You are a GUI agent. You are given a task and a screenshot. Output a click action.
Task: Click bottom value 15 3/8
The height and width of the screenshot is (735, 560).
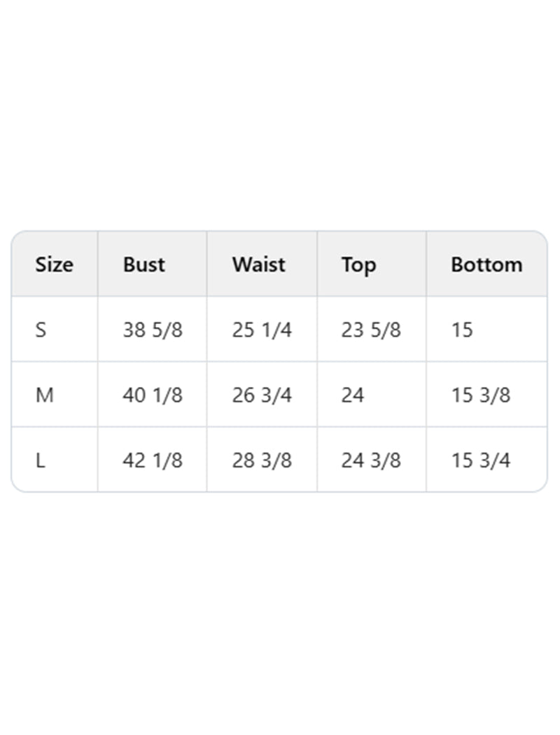point(481,395)
